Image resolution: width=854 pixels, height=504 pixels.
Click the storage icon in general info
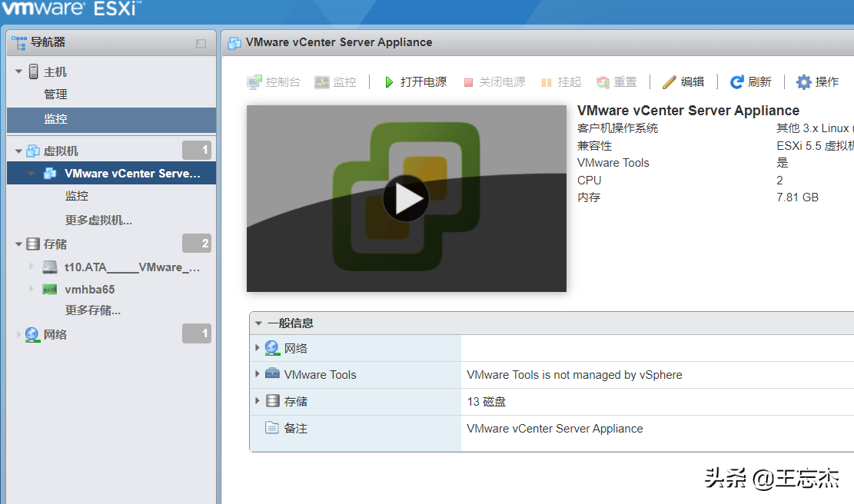click(x=272, y=401)
